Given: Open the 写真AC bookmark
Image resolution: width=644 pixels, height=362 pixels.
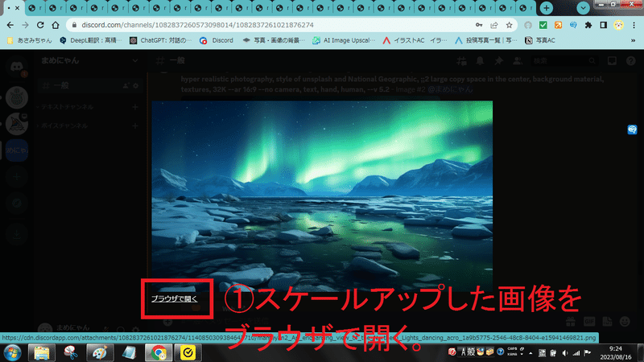Looking at the screenshot, I should pos(540,40).
